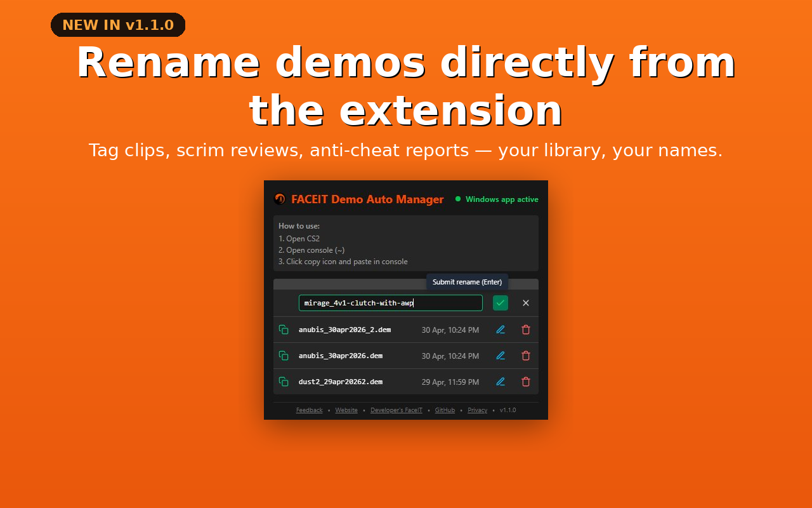Image resolution: width=812 pixels, height=508 pixels.
Task: Cancel rename with the X icon
Action: point(526,303)
